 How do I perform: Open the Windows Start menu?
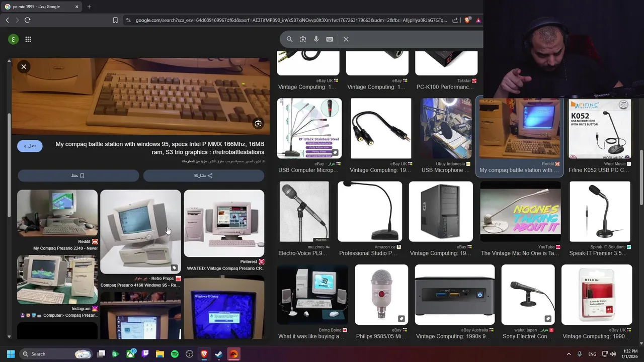point(11,354)
